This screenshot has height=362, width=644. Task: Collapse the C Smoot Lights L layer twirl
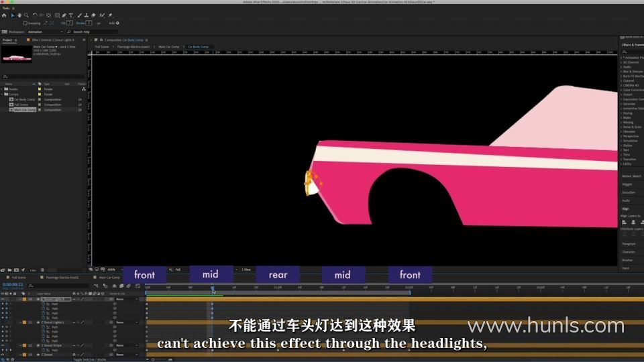click(21, 322)
